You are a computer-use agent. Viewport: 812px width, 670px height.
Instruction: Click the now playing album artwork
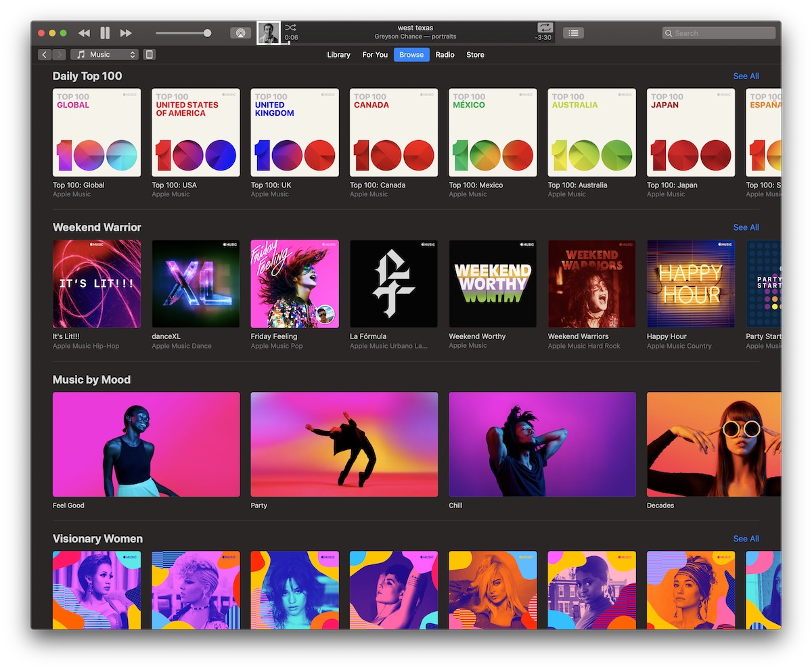point(269,32)
